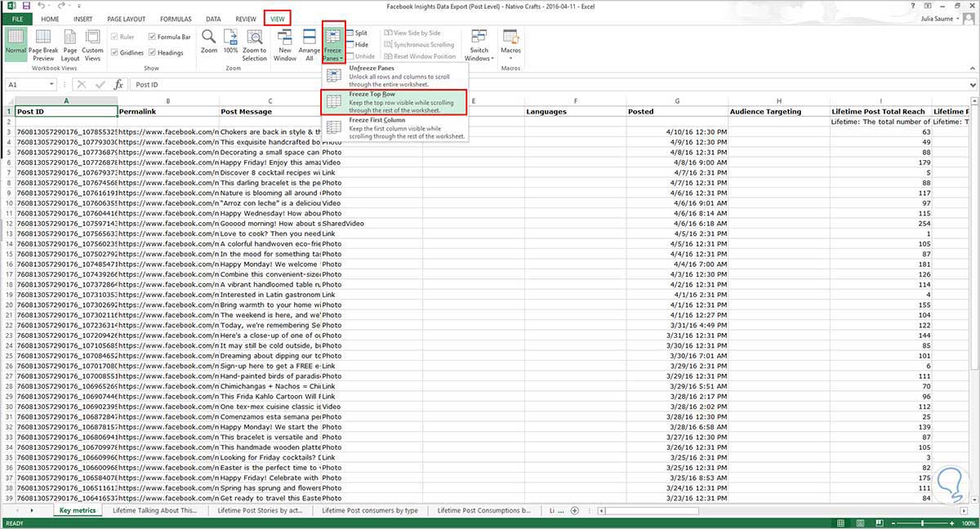The height and width of the screenshot is (529, 980).
Task: Click the Lifetime Post Total Reach cell
Action: tap(880, 111)
